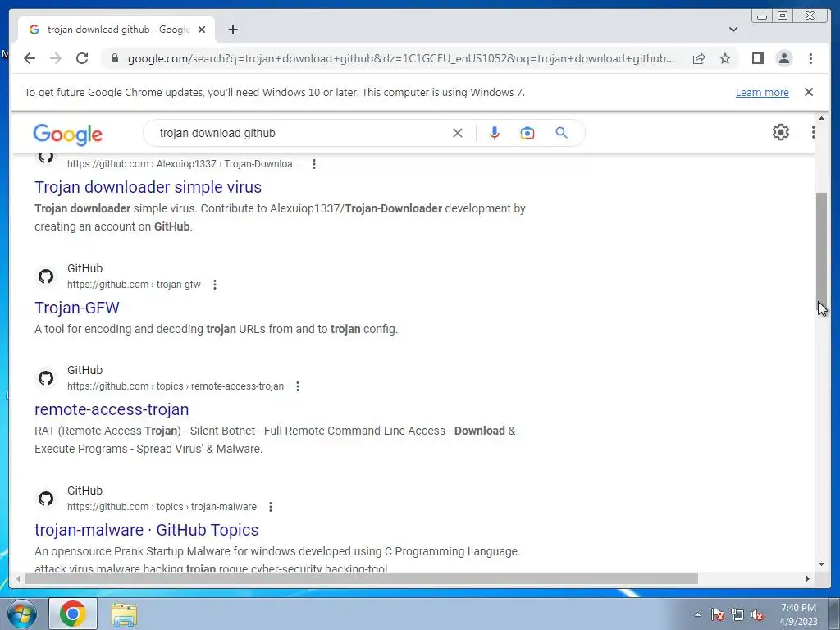
Task: Click the scroll up arrow
Action: (821, 118)
